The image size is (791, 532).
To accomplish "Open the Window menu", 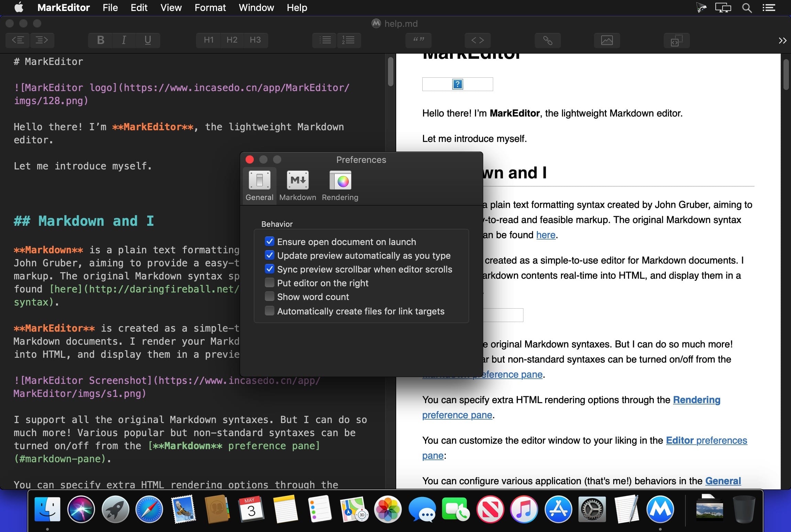I will pyautogui.click(x=256, y=8).
